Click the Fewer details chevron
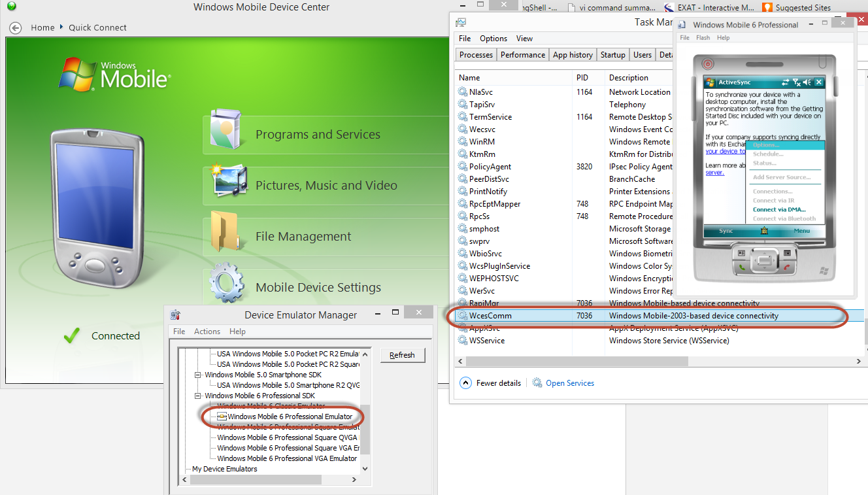The width and height of the screenshot is (868, 495). click(465, 383)
